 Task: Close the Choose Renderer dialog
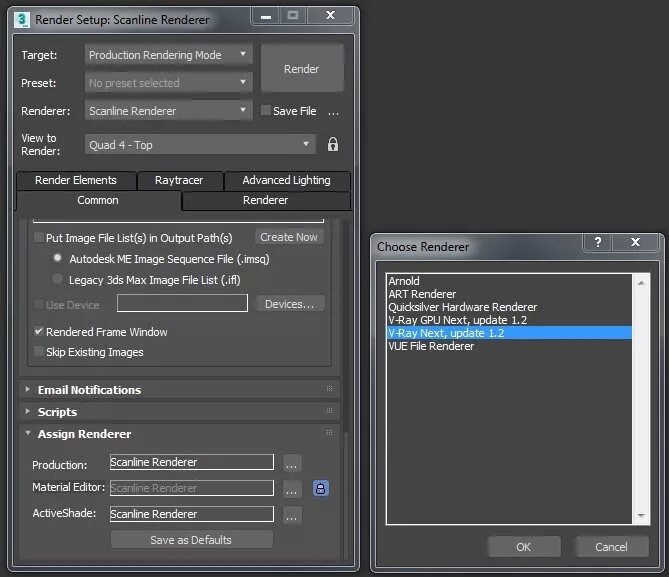click(x=635, y=242)
